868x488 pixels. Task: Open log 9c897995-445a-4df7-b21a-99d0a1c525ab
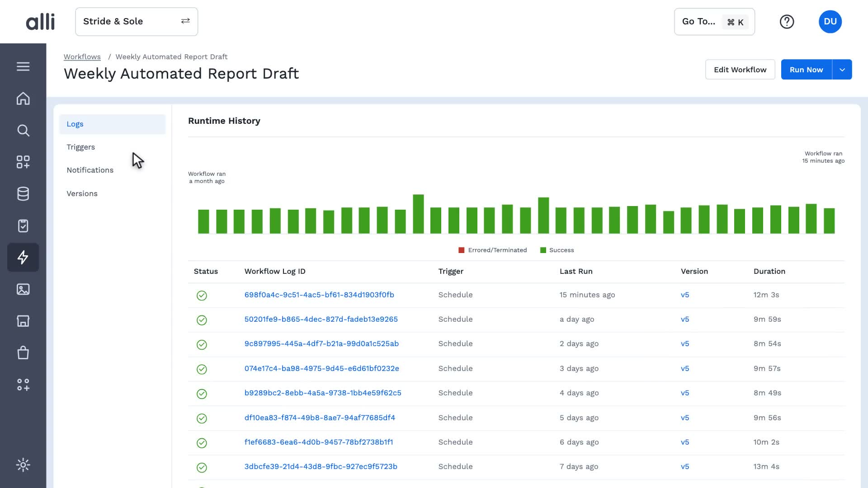[x=321, y=344]
